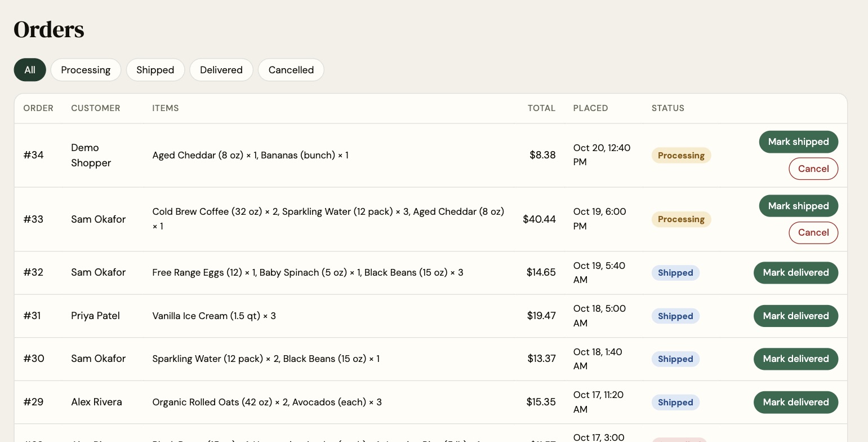Screen dimensions: 868x442
Task: Click the Processing badge on order #34
Action: 681,156
